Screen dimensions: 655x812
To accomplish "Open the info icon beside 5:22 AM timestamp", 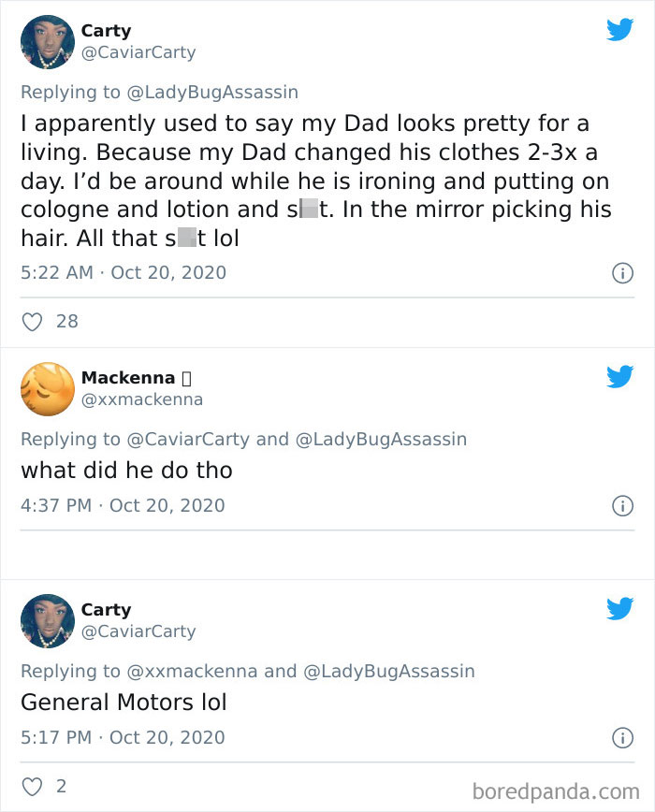I will [622, 272].
